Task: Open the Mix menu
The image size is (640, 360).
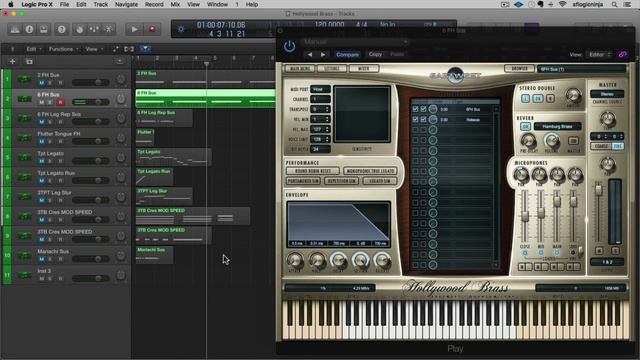Action: 175,4
